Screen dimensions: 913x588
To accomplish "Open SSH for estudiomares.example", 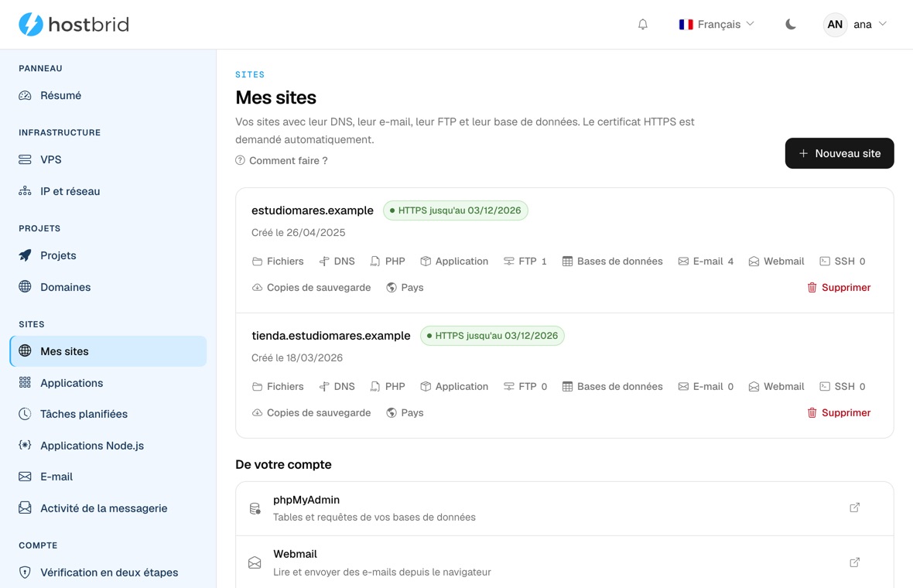I will pos(843,262).
